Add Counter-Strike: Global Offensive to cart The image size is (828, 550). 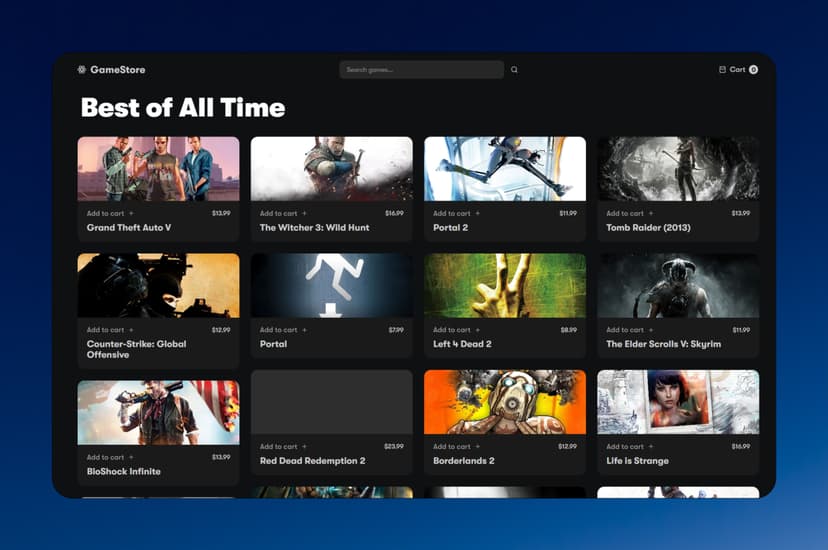[110, 330]
